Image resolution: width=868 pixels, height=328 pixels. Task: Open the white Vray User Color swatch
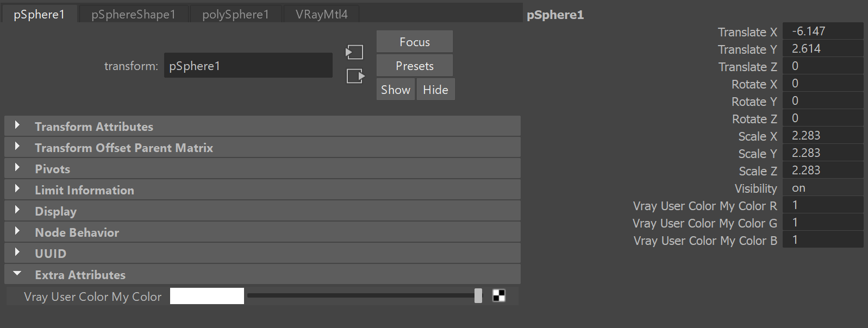pos(207,296)
